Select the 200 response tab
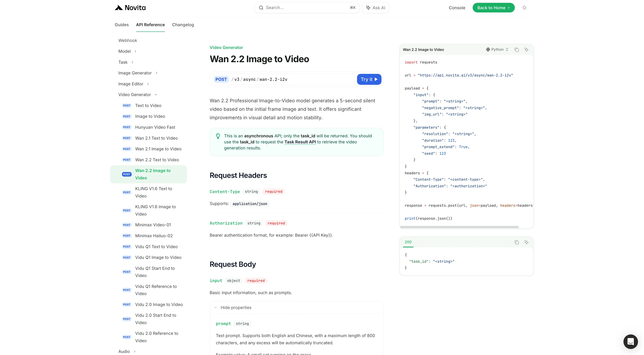Viewport: 644px width, 355px height. 408,242
